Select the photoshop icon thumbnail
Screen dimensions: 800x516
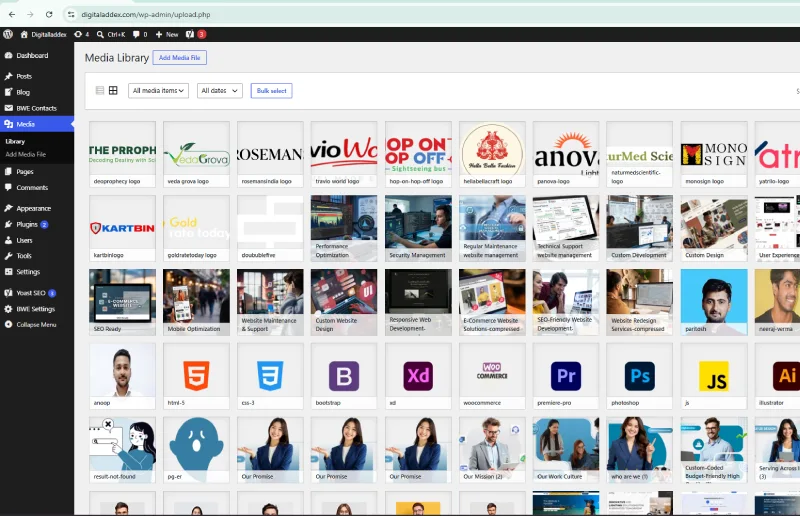pos(640,376)
